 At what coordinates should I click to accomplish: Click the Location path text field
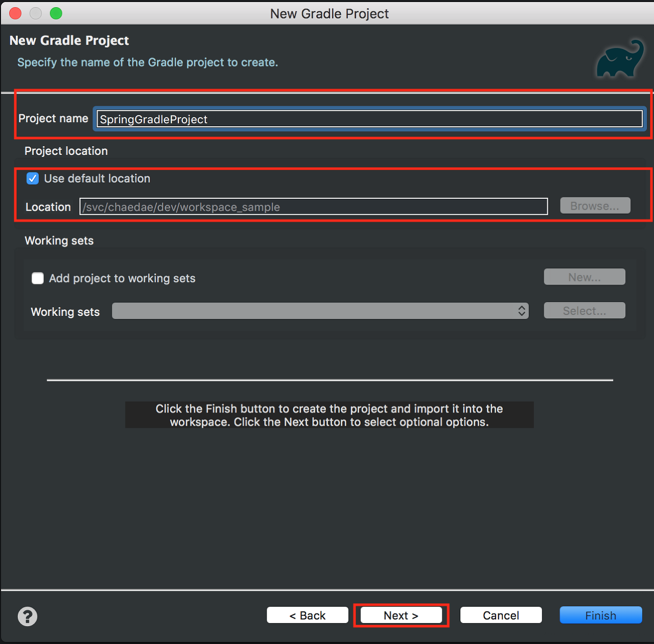[313, 206]
